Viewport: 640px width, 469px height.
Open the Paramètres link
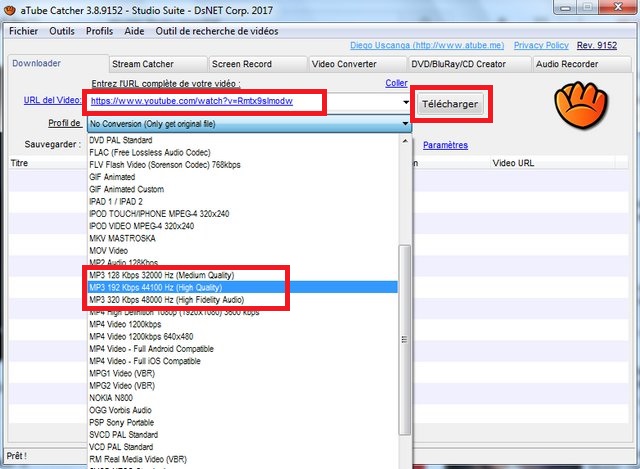pos(445,145)
